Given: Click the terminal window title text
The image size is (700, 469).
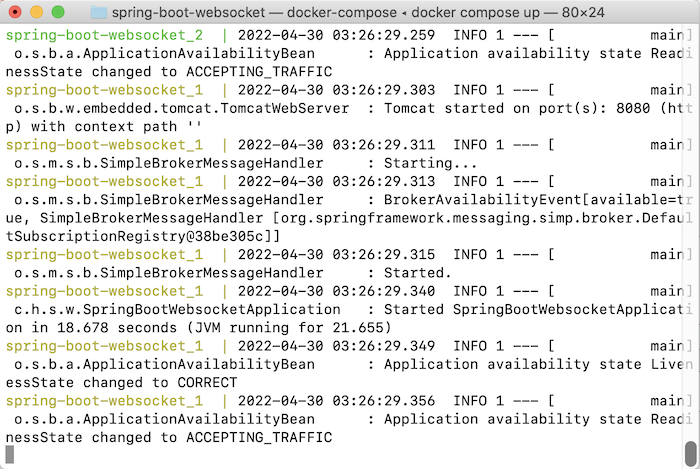Looking at the screenshot, I should pyautogui.click(x=358, y=12).
